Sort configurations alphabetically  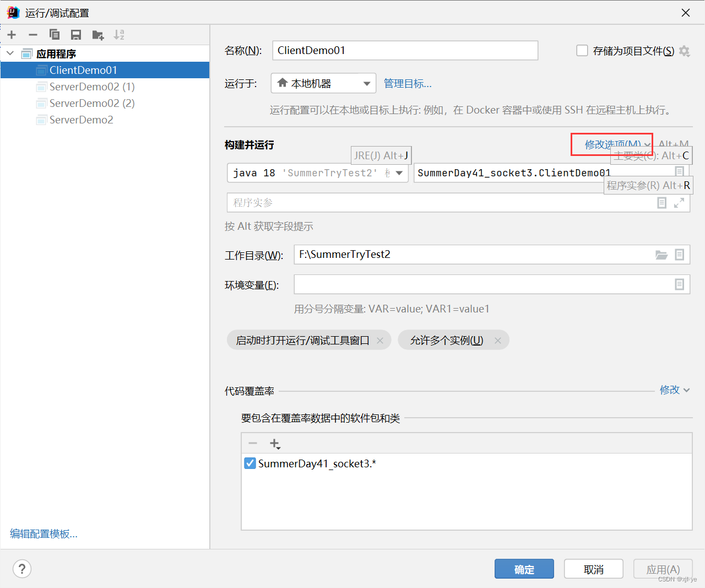119,35
